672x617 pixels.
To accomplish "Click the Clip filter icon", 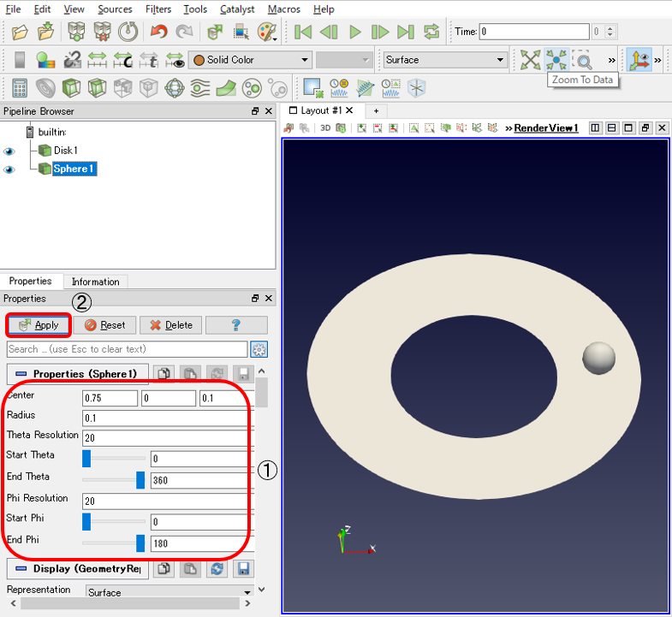I will (71, 88).
